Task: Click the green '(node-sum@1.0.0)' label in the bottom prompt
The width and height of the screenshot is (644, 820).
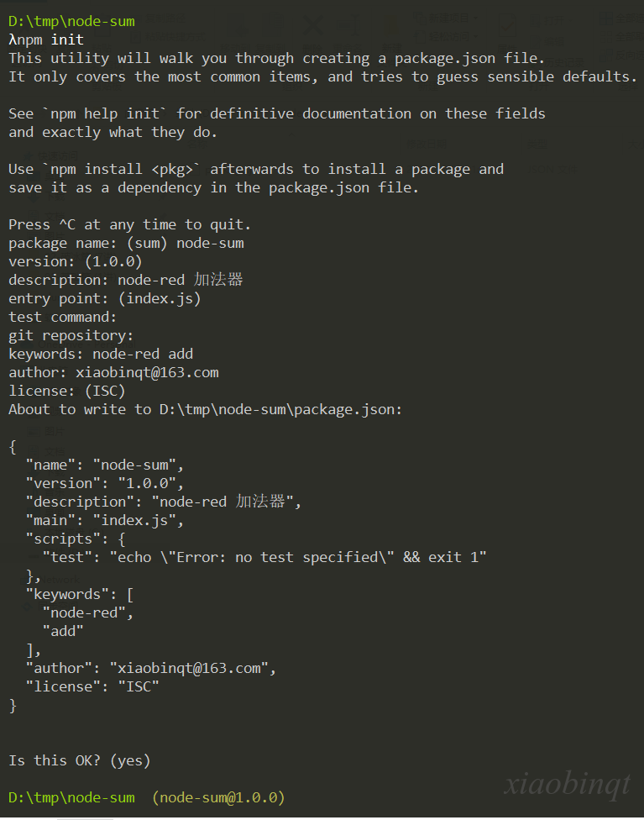Action: coord(218,797)
